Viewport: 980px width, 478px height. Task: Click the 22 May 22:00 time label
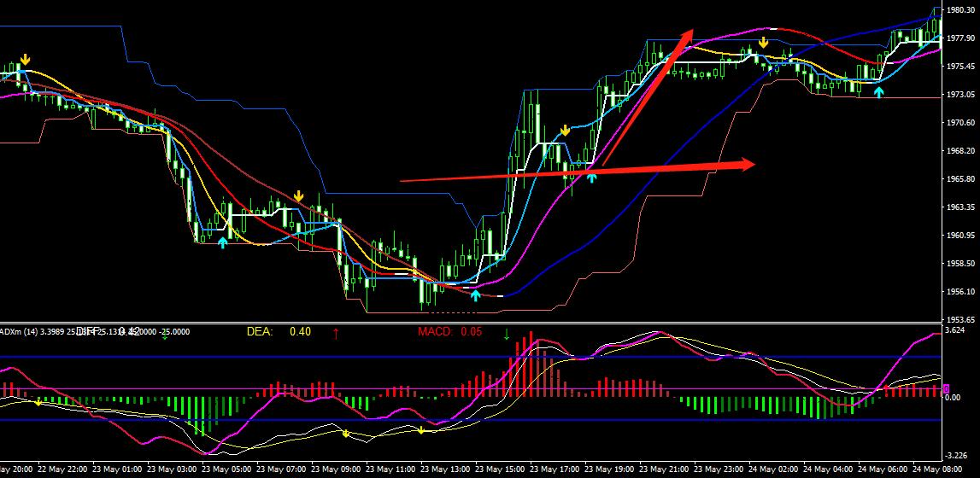[64, 468]
